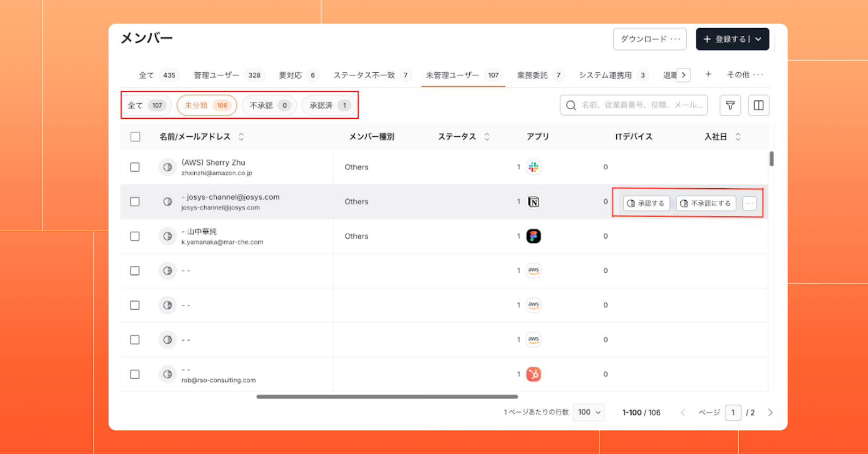Screen dimensions: 868x454
Task: Check the 山中華純 row checkbox
Action: tap(135, 236)
